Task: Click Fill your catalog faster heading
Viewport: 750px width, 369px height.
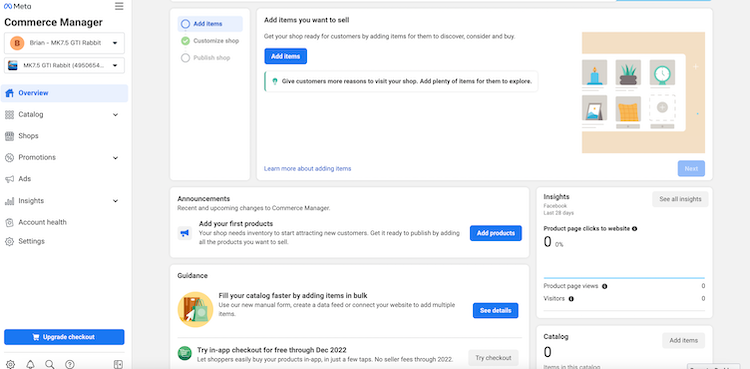Action: coord(293,296)
